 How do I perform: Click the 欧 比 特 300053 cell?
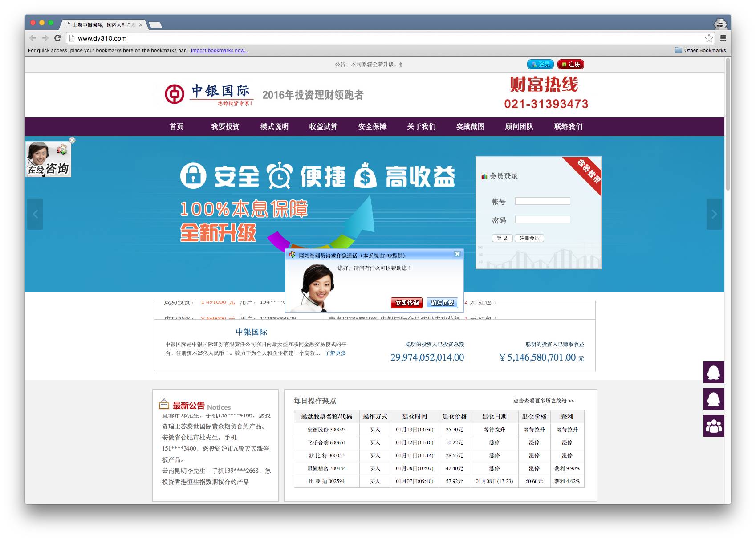(326, 455)
